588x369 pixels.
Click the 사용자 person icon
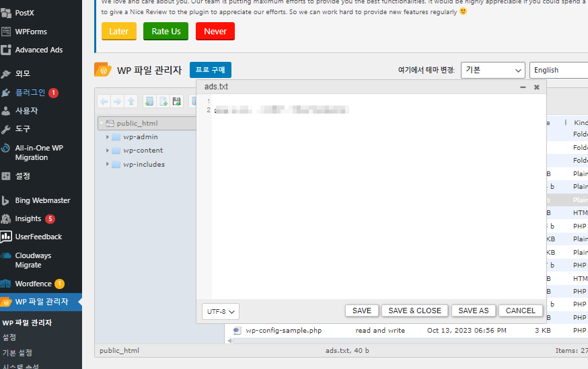tap(6, 111)
